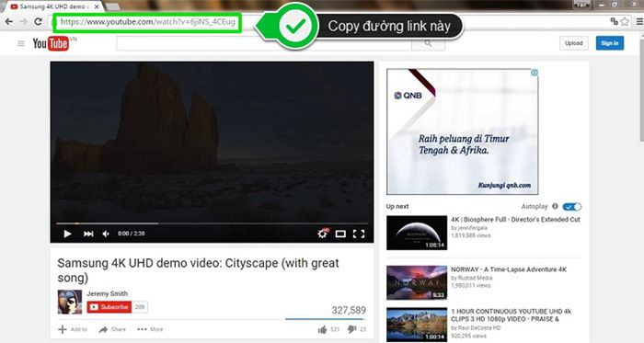
Task: Click the ad choices icon on the QNB ad
Action: coord(535,73)
